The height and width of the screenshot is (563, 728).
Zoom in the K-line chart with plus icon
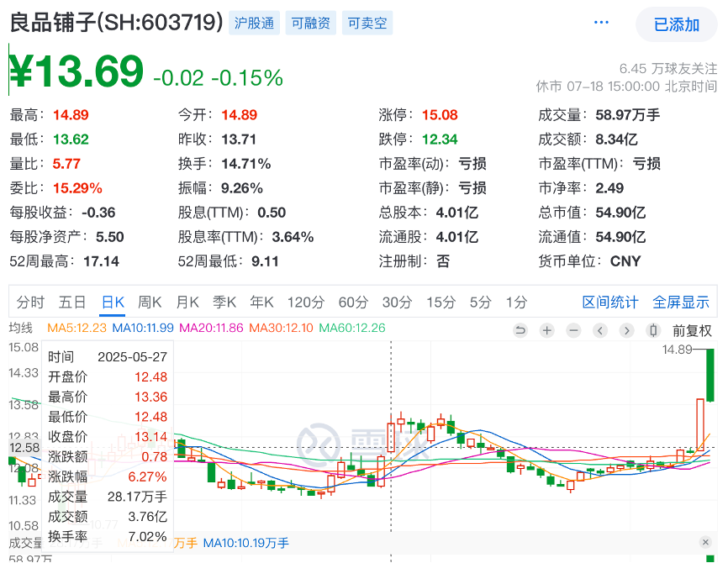[547, 330]
